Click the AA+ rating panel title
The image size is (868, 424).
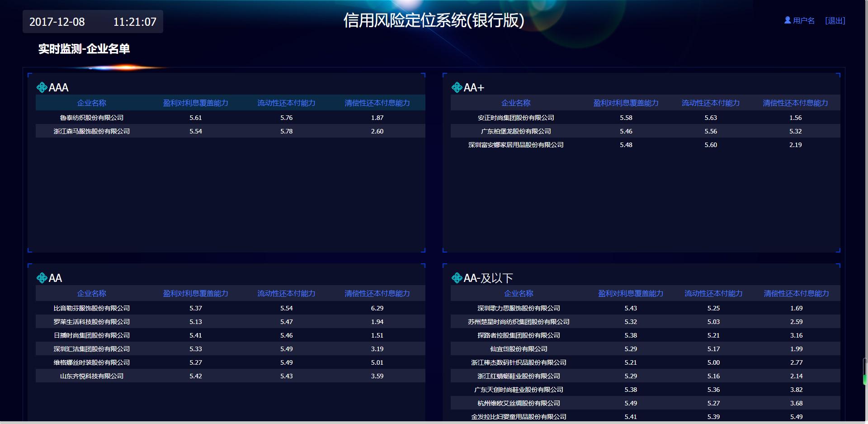pos(474,87)
